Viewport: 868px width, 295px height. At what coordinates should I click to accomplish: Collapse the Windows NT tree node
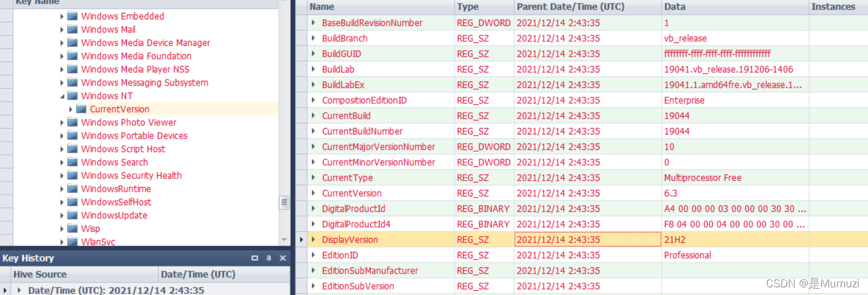62,96
